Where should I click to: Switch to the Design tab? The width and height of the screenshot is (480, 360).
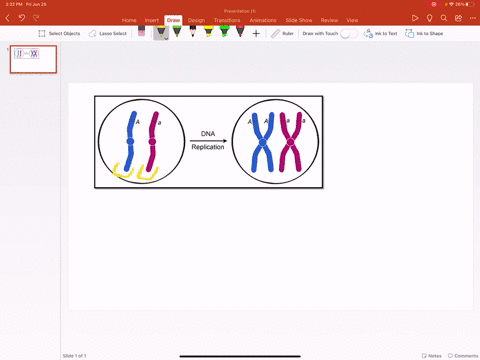196,20
